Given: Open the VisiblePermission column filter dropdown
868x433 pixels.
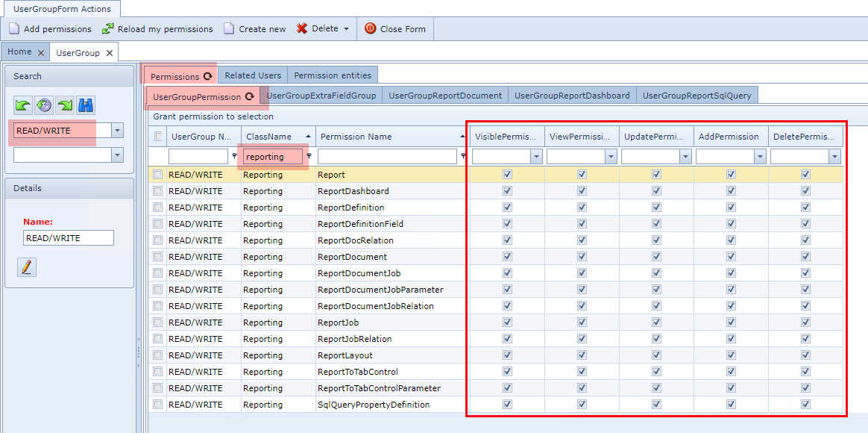Looking at the screenshot, I should [x=535, y=156].
